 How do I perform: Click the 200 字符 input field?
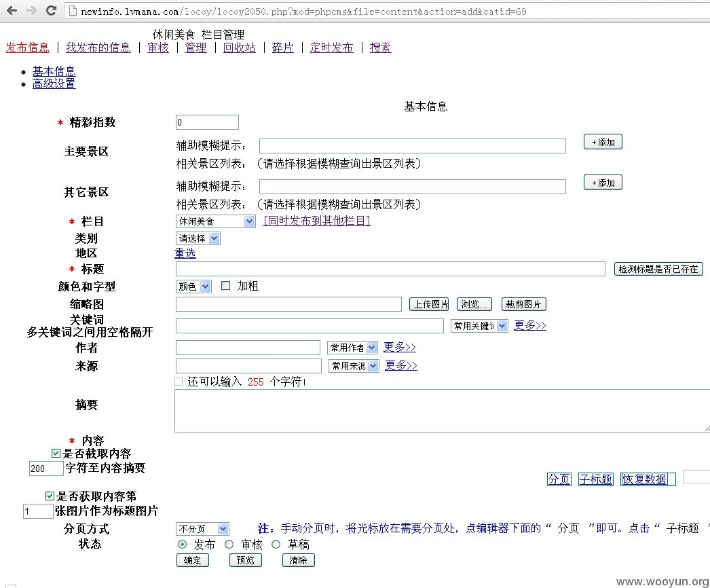[x=46, y=468]
